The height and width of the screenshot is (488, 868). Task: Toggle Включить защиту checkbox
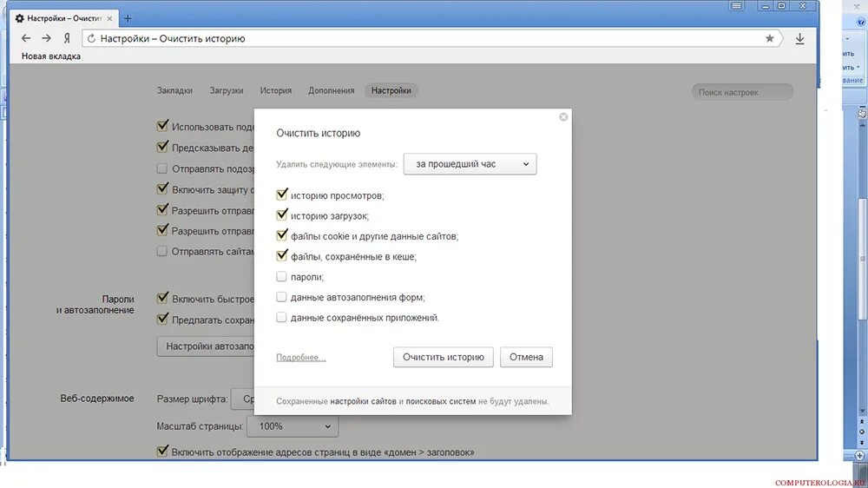pos(162,188)
